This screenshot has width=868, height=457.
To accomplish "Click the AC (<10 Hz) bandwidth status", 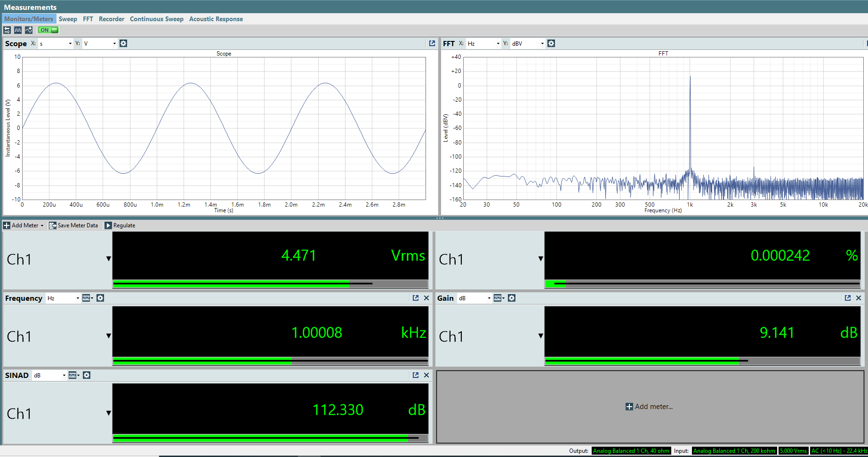I will [839, 451].
